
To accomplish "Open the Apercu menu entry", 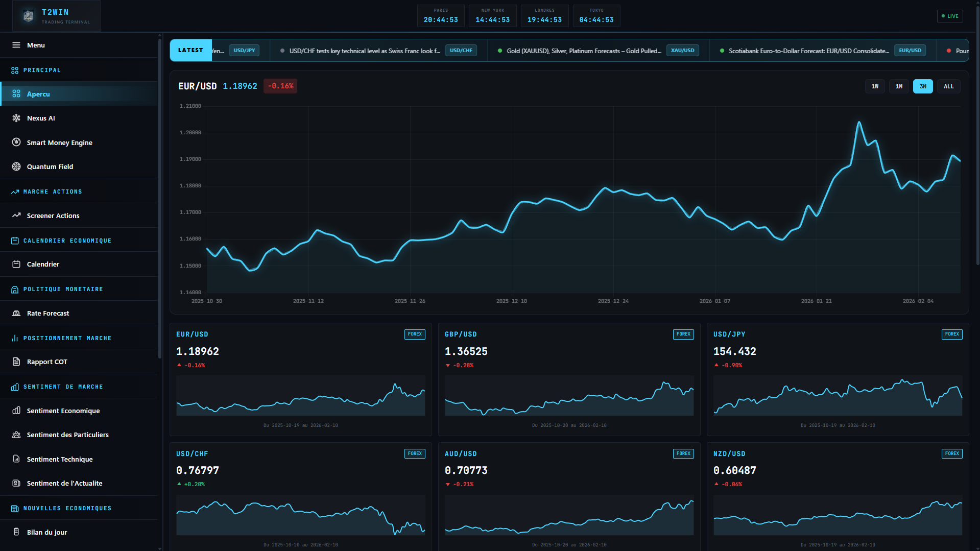I will 38,94.
